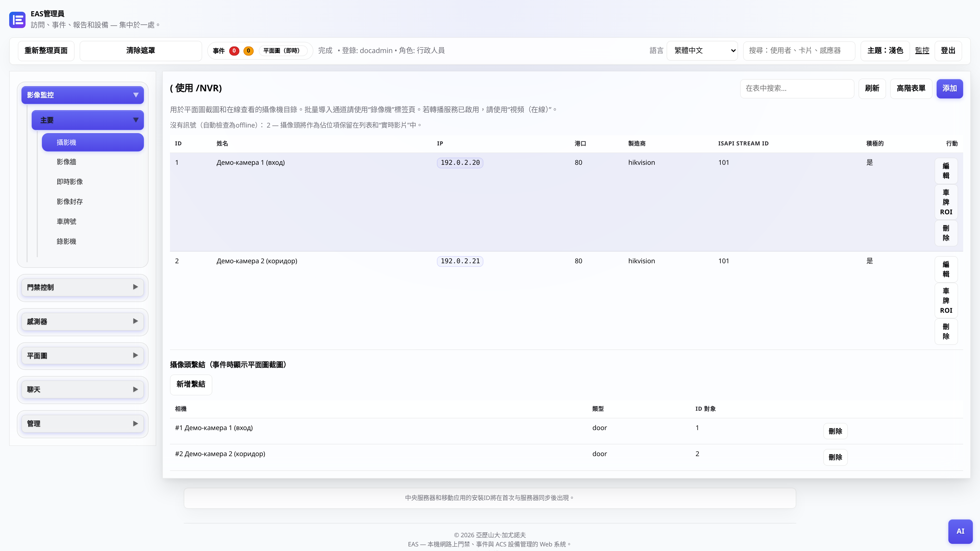Click the 積極的 column header
The height and width of the screenshot is (551, 980).
(875, 143)
